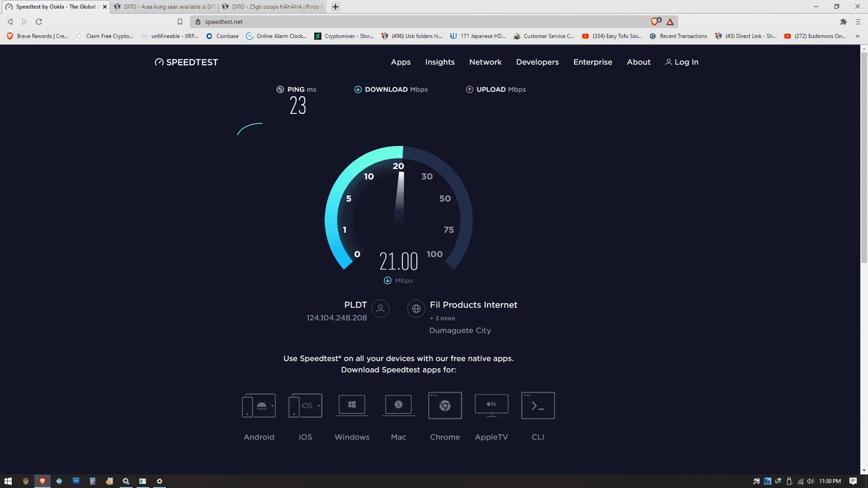The image size is (868, 488).
Task: Click the Brave Rewards triangle icon
Action: pos(670,22)
